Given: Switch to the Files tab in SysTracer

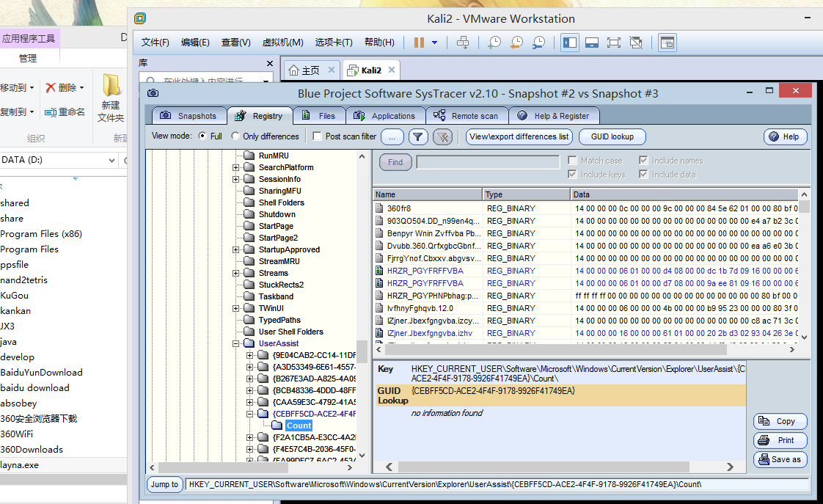Looking at the screenshot, I should 319,115.
